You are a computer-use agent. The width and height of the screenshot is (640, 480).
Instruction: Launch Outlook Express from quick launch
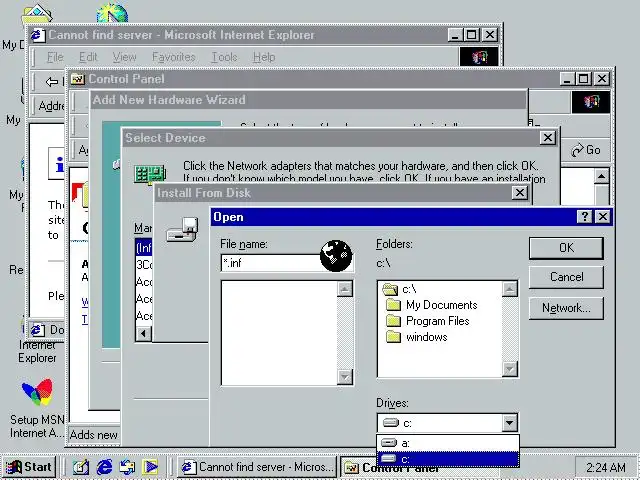pos(127,467)
